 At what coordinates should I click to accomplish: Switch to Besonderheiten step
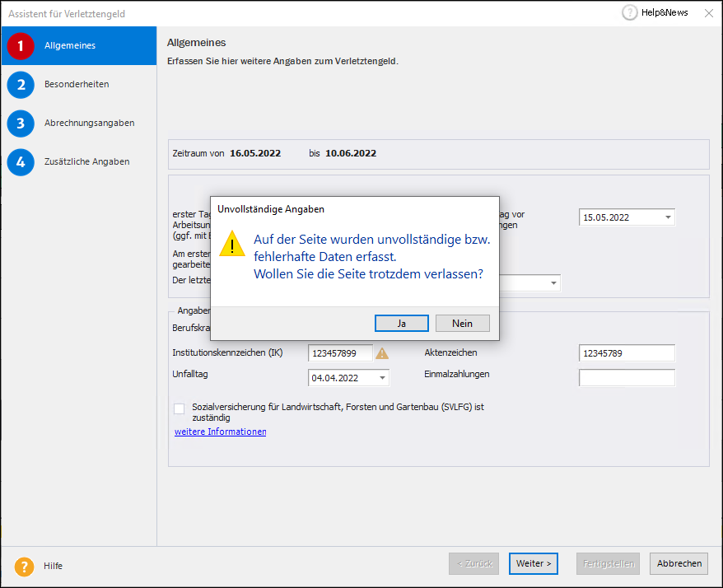(77, 85)
